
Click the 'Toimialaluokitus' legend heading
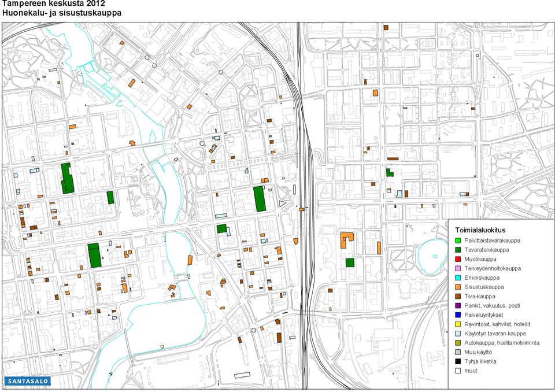coord(480,230)
